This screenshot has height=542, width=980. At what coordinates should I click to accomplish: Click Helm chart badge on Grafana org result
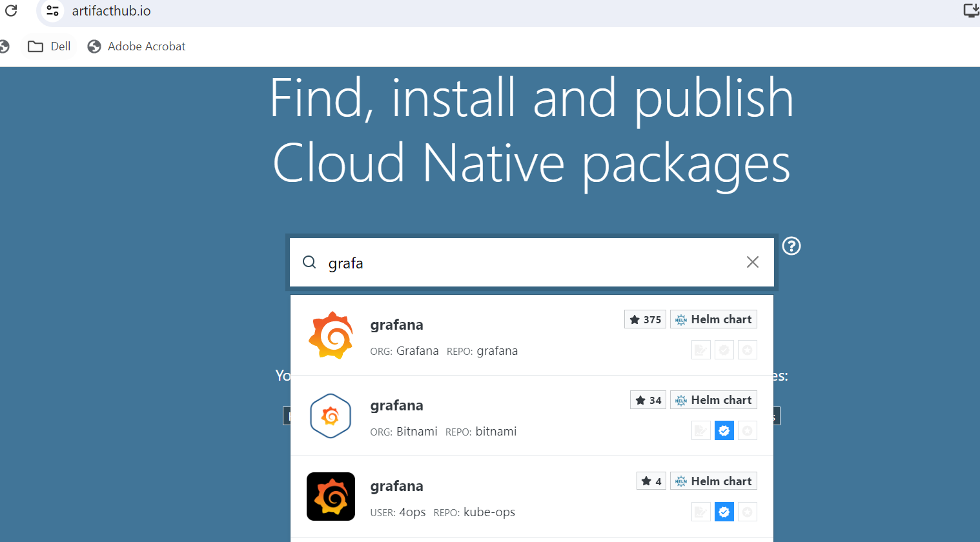click(713, 319)
